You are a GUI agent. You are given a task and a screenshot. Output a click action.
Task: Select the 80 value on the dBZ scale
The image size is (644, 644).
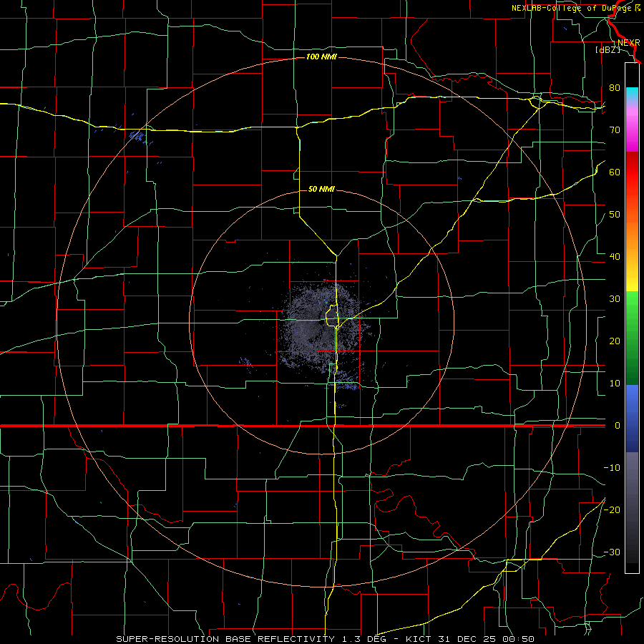pyautogui.click(x=615, y=87)
